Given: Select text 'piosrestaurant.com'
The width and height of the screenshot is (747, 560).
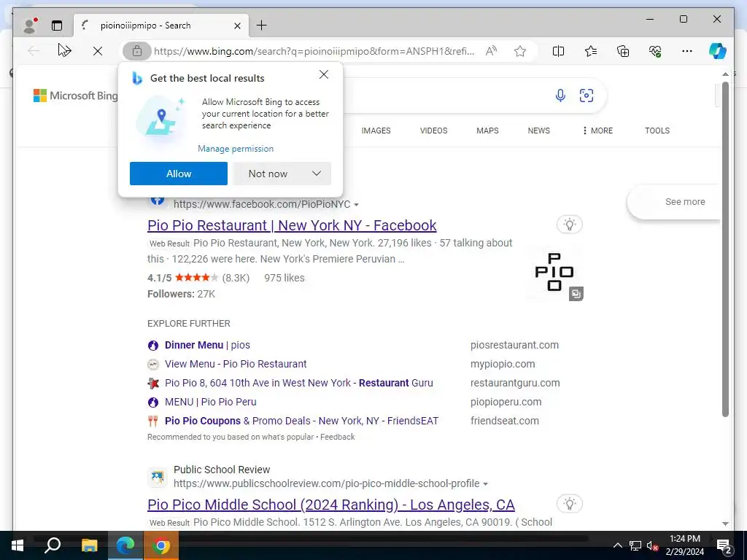Looking at the screenshot, I should pyautogui.click(x=514, y=345).
